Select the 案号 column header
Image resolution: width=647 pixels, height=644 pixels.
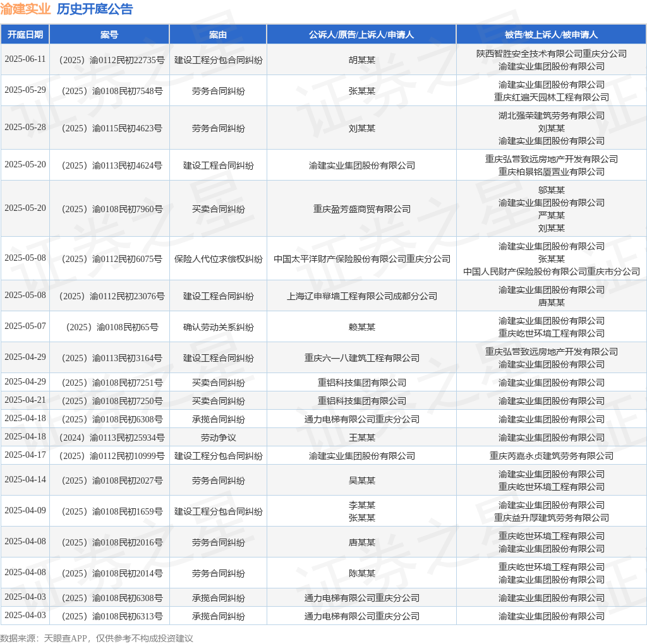(x=109, y=35)
